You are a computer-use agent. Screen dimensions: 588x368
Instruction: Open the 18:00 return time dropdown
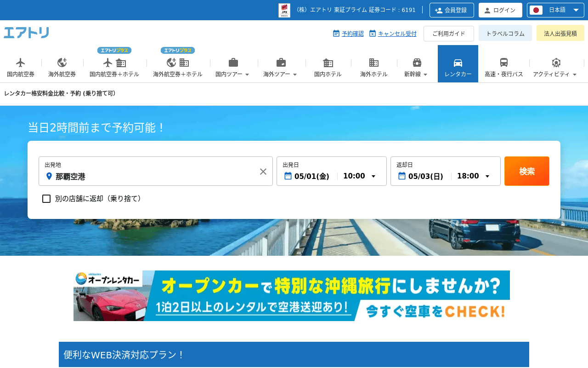tap(474, 176)
